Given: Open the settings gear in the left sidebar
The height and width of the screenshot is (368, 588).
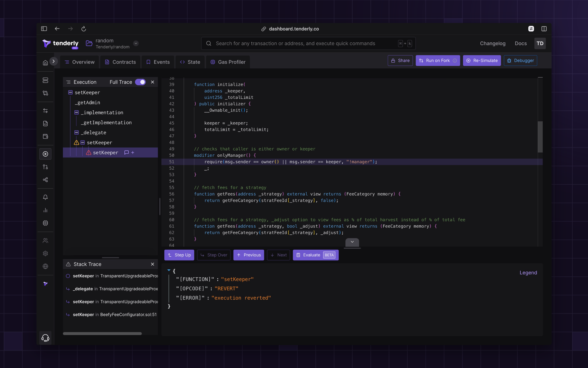Looking at the screenshot, I should click(45, 253).
